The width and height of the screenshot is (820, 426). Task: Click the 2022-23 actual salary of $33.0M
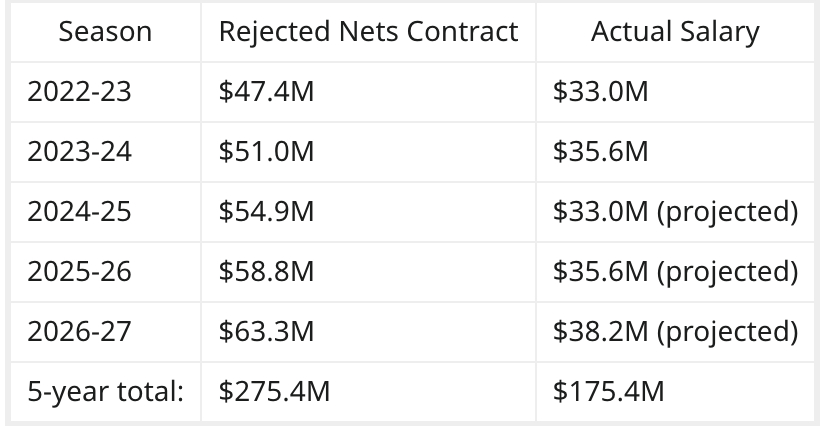[x=601, y=92]
